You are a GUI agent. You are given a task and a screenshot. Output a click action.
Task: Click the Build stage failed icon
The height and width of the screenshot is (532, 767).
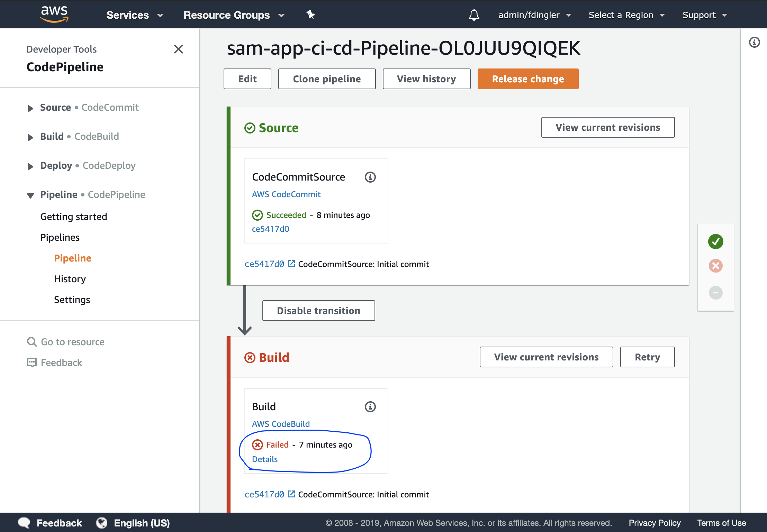(x=250, y=358)
